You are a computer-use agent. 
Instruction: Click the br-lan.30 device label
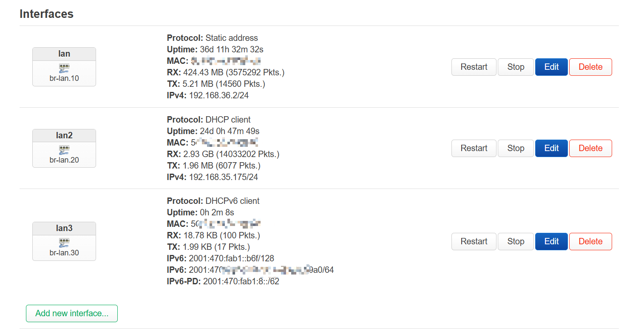64,253
